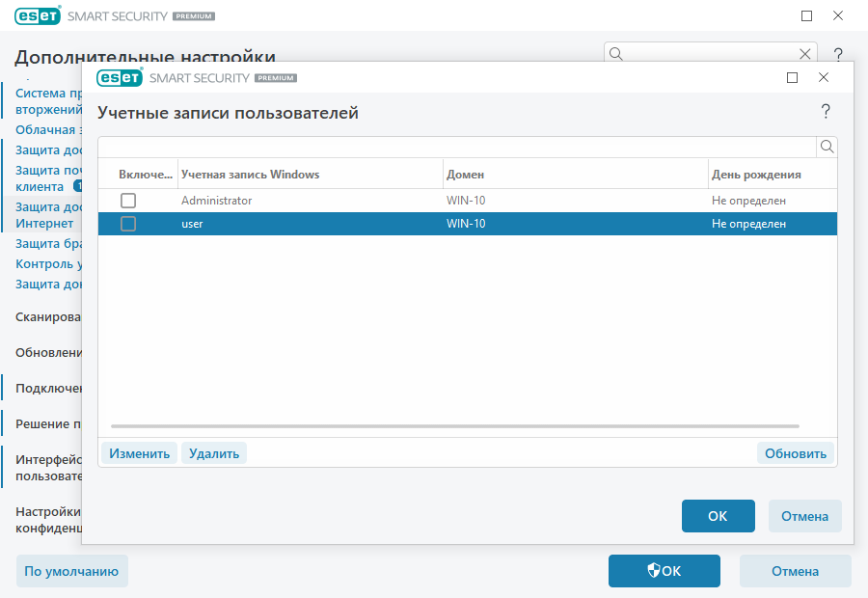This screenshot has width=868, height=598.
Task: Open Система предотвращения вторжений in sidebar
Action: coord(49,100)
